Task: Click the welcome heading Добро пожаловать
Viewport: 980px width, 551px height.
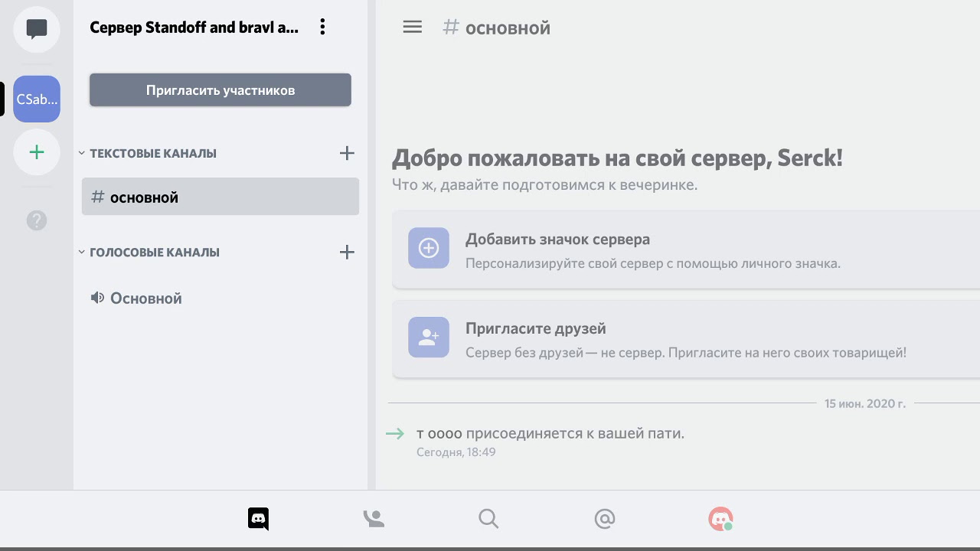Action: point(617,158)
